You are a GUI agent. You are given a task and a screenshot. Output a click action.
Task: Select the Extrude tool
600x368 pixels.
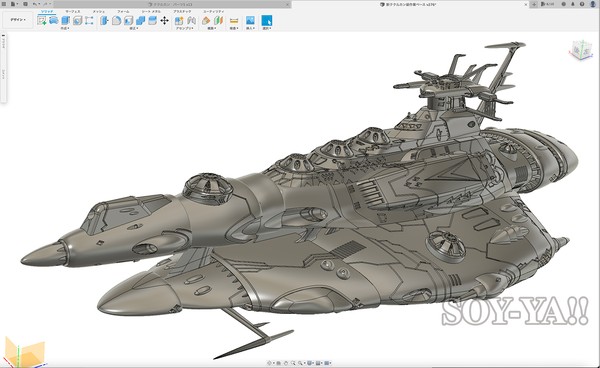click(65, 20)
